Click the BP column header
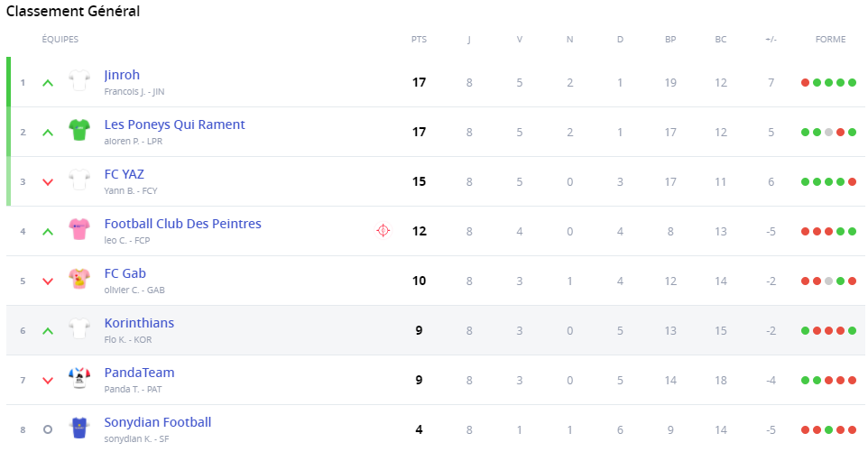 coord(670,40)
